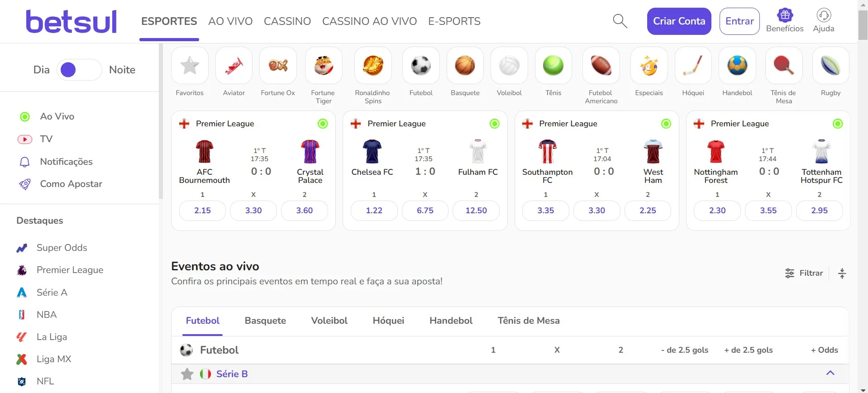
Task: Switch to the Basquete events tab
Action: pos(265,321)
